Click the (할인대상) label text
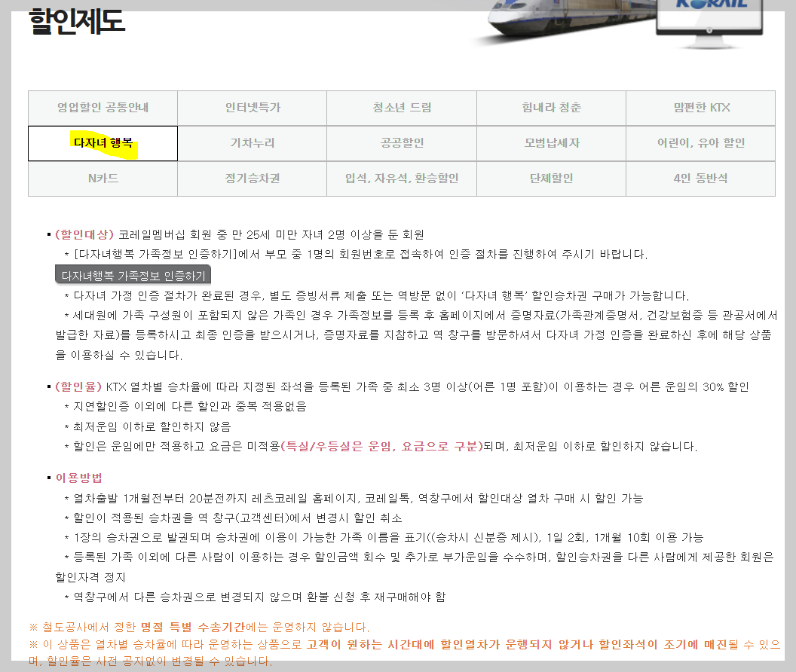The height and width of the screenshot is (672, 796). pos(84,234)
